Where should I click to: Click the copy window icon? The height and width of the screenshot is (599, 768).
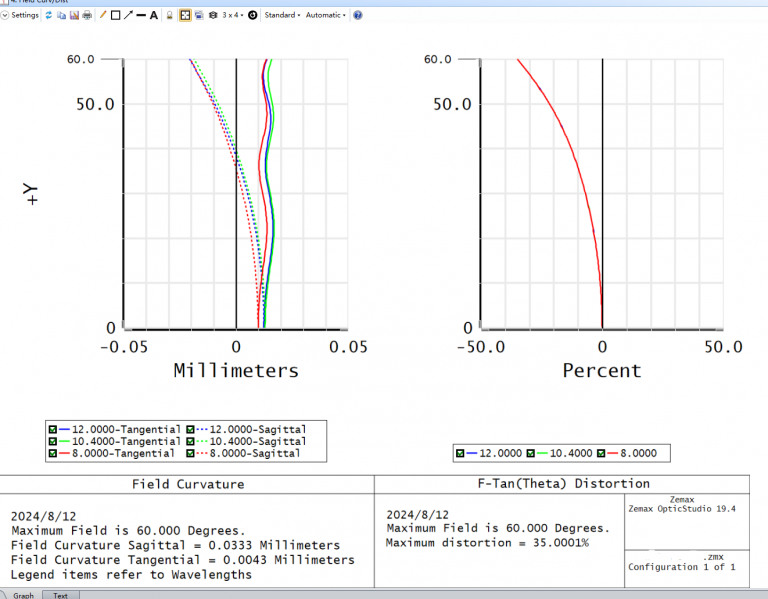(61, 15)
